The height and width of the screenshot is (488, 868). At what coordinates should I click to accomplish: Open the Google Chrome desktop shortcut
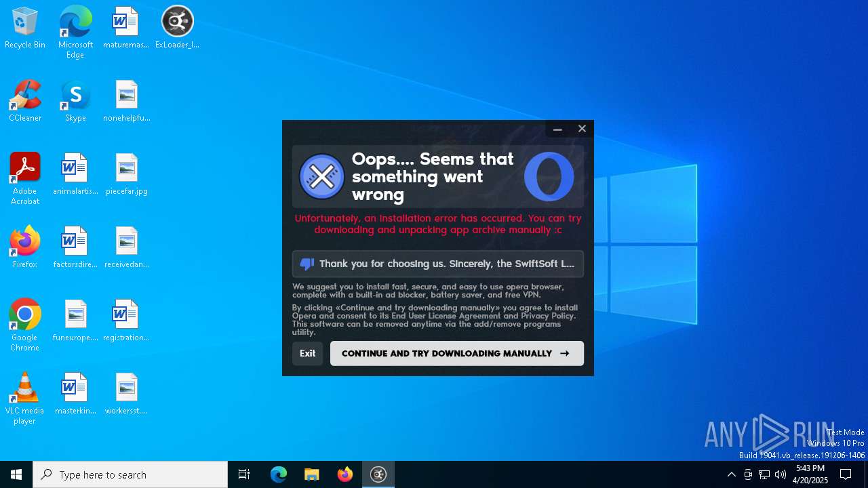pos(25,325)
